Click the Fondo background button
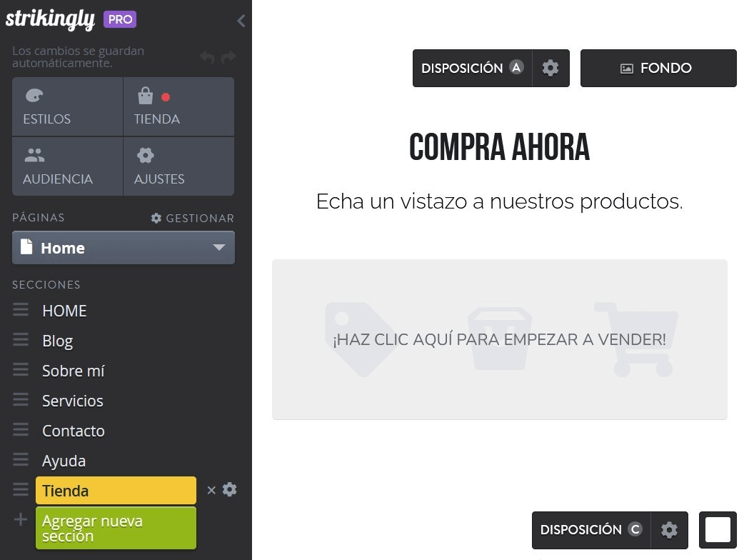Screen dimensions: 744x560 tap(658, 68)
